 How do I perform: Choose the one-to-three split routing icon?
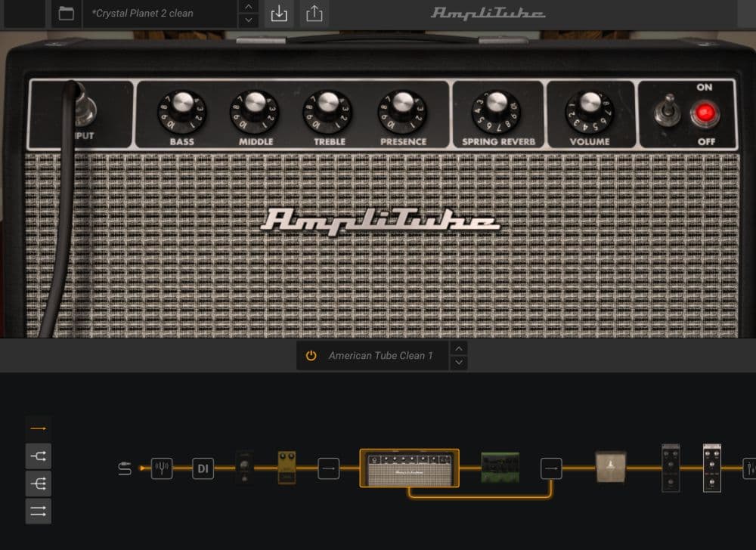tap(38, 483)
